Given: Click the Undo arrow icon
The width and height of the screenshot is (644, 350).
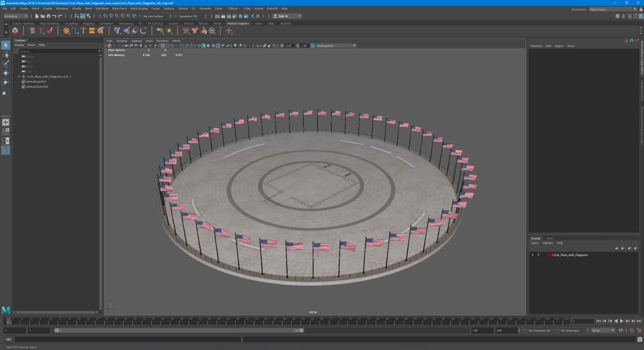Looking at the screenshot, I should [54, 16].
